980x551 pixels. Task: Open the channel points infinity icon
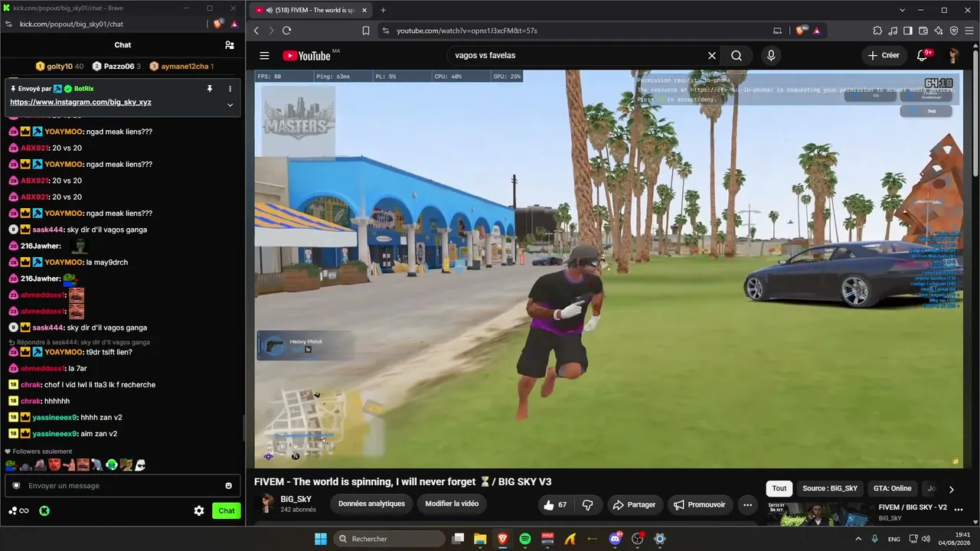19,510
